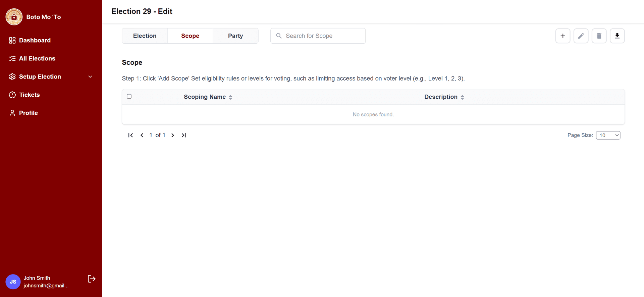Image resolution: width=644 pixels, height=297 pixels.
Task: Sort table by Description column
Action: pyautogui.click(x=444, y=97)
